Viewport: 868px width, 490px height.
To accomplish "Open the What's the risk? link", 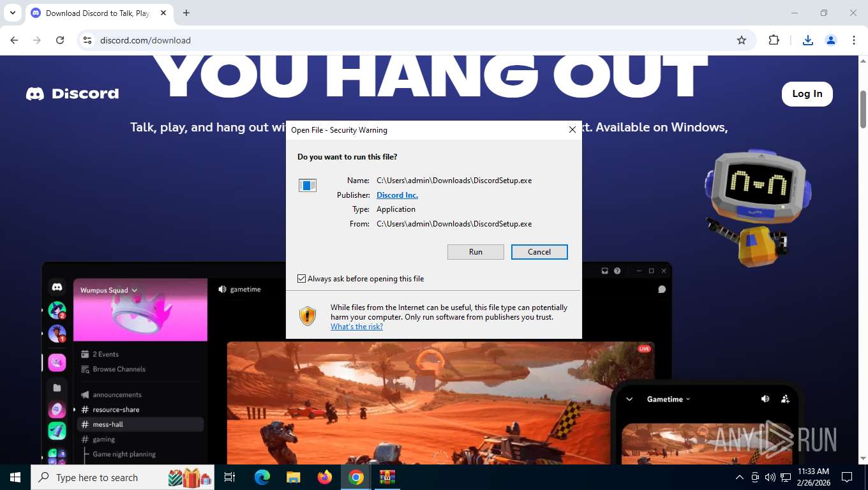I will pyautogui.click(x=357, y=327).
